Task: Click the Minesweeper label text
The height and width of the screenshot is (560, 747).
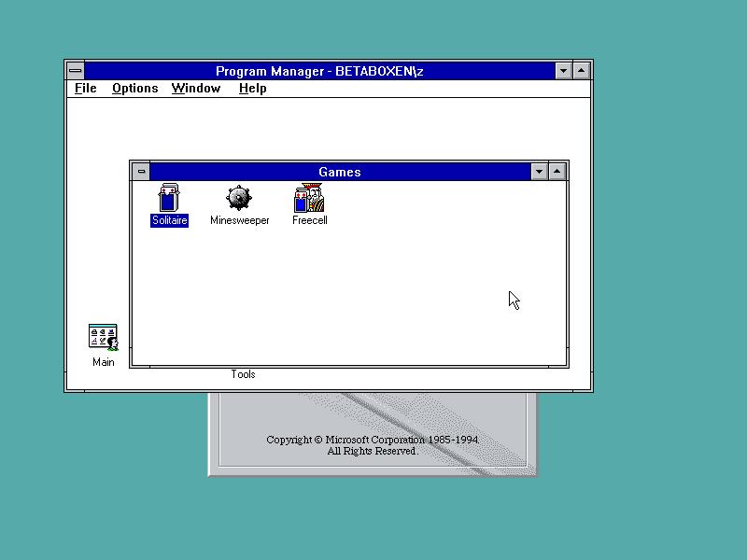Action: pyautogui.click(x=240, y=220)
